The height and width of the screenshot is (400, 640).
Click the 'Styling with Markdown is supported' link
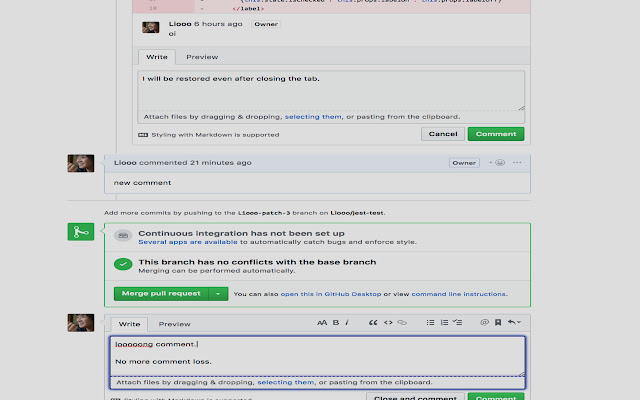(215, 135)
